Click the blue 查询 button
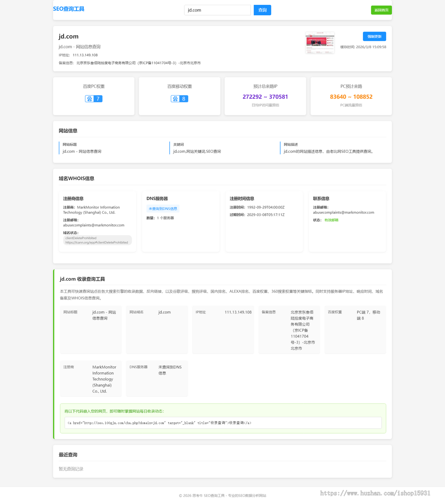 (262, 10)
